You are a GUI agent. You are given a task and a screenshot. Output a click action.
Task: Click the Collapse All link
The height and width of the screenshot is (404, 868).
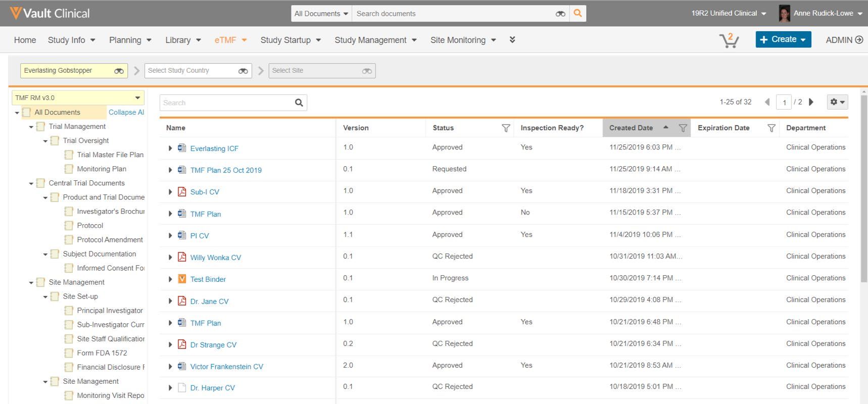click(126, 112)
